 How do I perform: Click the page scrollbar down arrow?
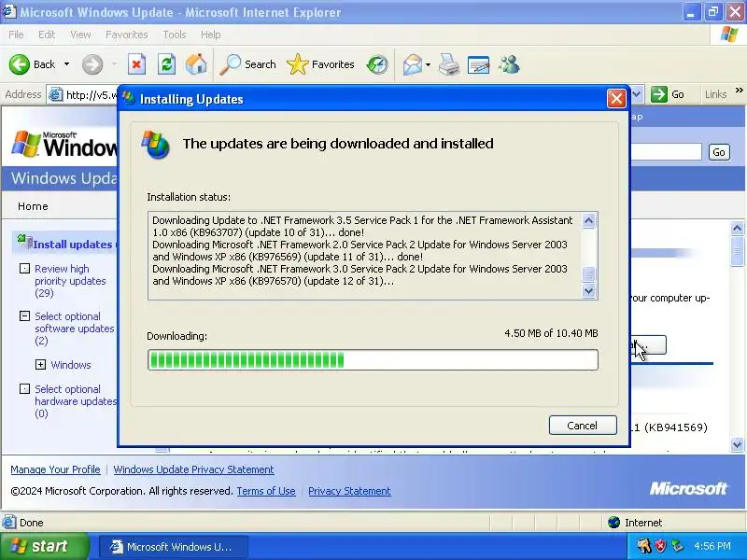[x=737, y=445]
